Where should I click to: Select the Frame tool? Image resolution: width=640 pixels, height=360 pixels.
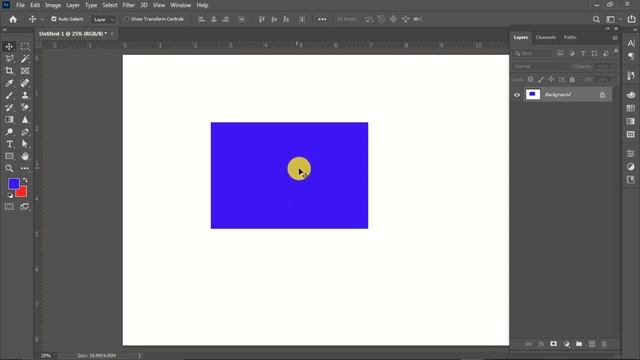25,71
